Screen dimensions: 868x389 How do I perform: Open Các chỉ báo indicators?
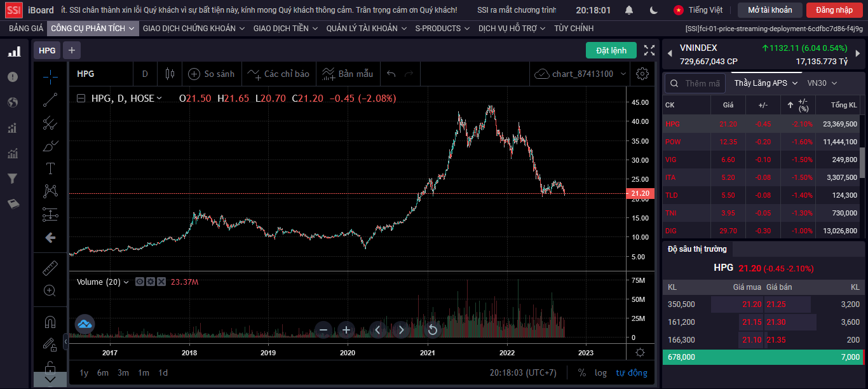pyautogui.click(x=279, y=74)
